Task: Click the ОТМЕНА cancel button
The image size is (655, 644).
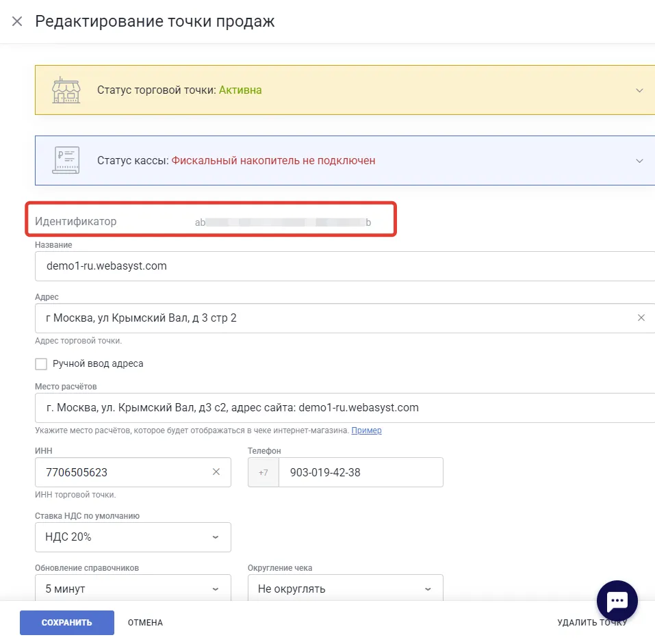Action: 145,623
